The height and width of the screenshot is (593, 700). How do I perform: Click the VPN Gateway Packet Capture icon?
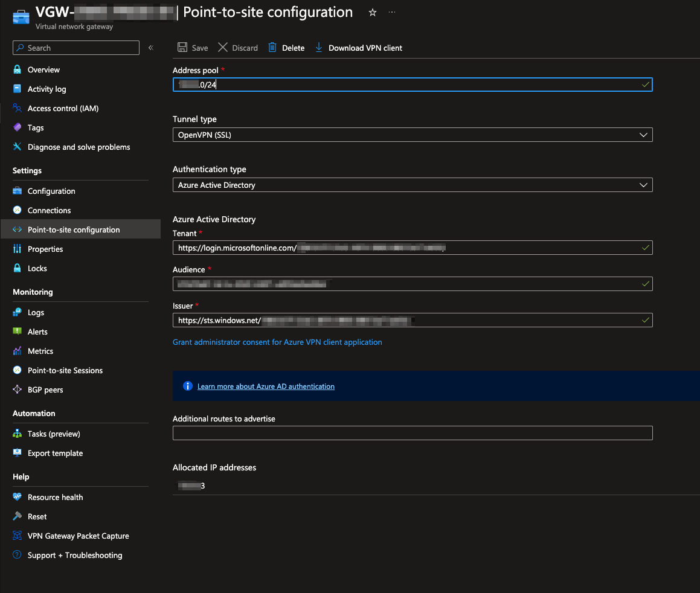click(x=17, y=536)
